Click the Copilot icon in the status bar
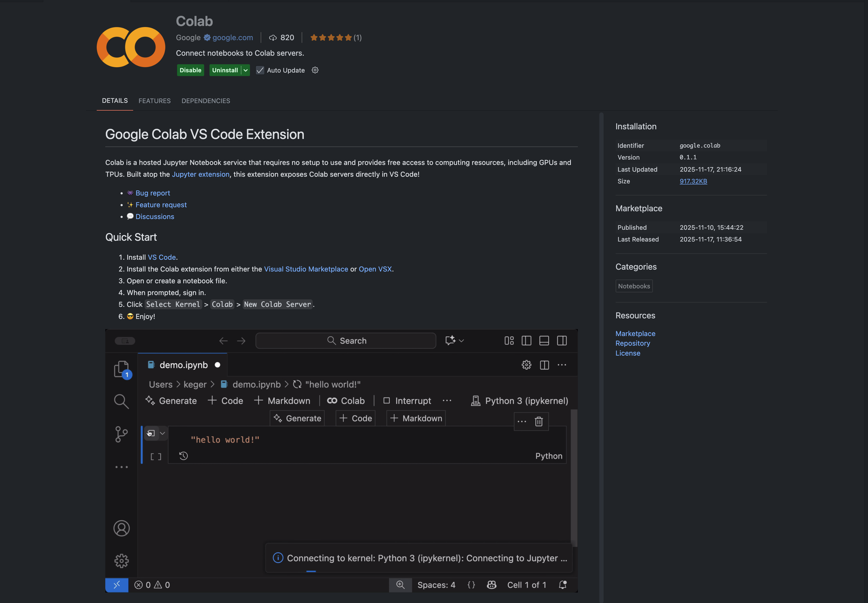Viewport: 868px width, 603px height. (x=491, y=585)
